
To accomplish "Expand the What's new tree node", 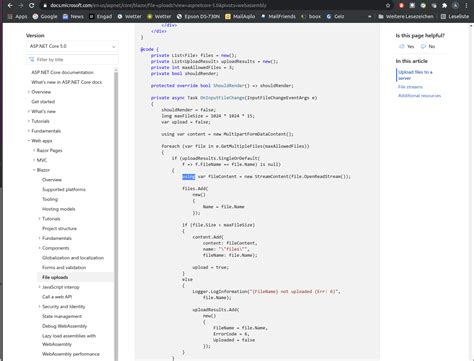I will point(29,111).
